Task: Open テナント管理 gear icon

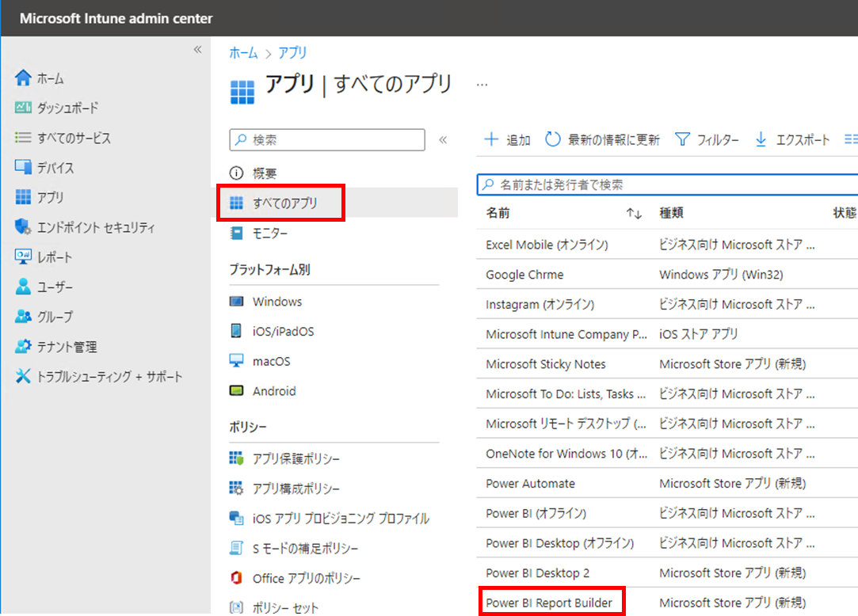Action: tap(23, 346)
